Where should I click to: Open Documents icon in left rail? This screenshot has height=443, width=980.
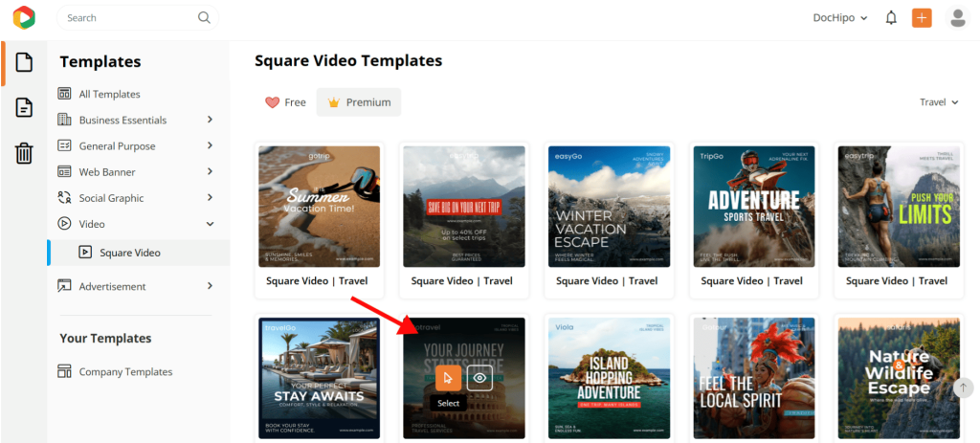(24, 107)
